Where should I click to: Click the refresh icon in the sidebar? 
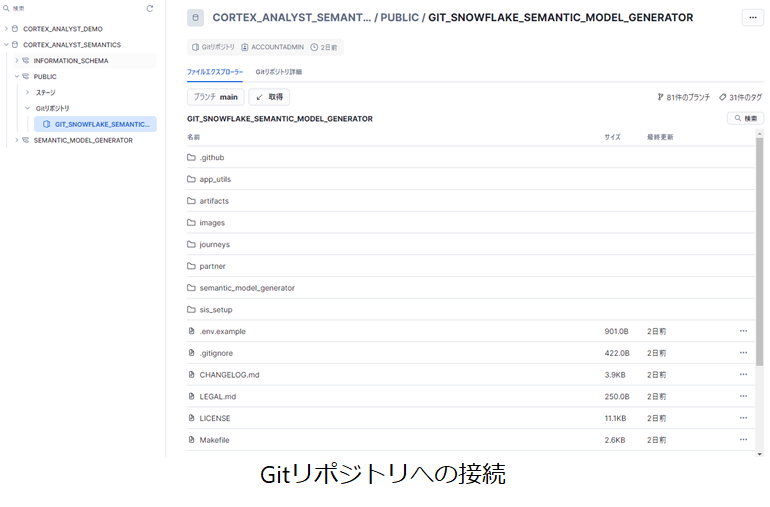tap(150, 8)
